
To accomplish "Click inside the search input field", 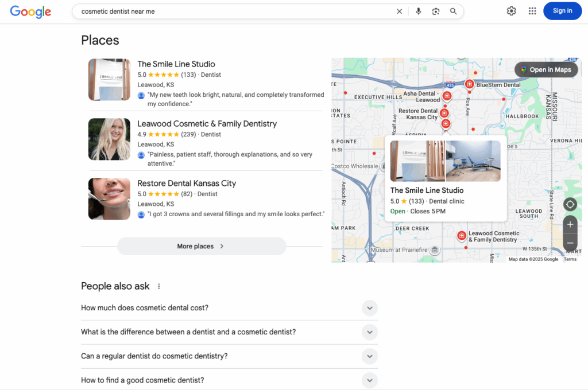I will tap(230, 11).
